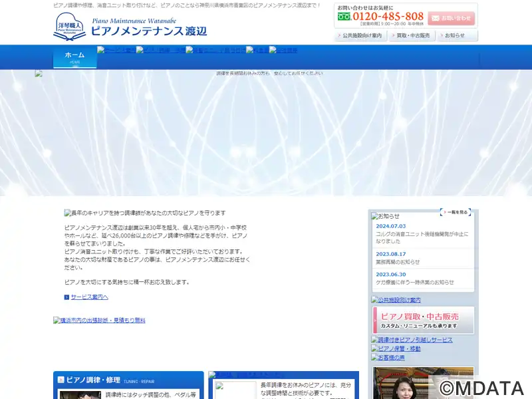Open news dated 2023.08.17
Viewport: 532px width, 399px height.
click(x=391, y=254)
